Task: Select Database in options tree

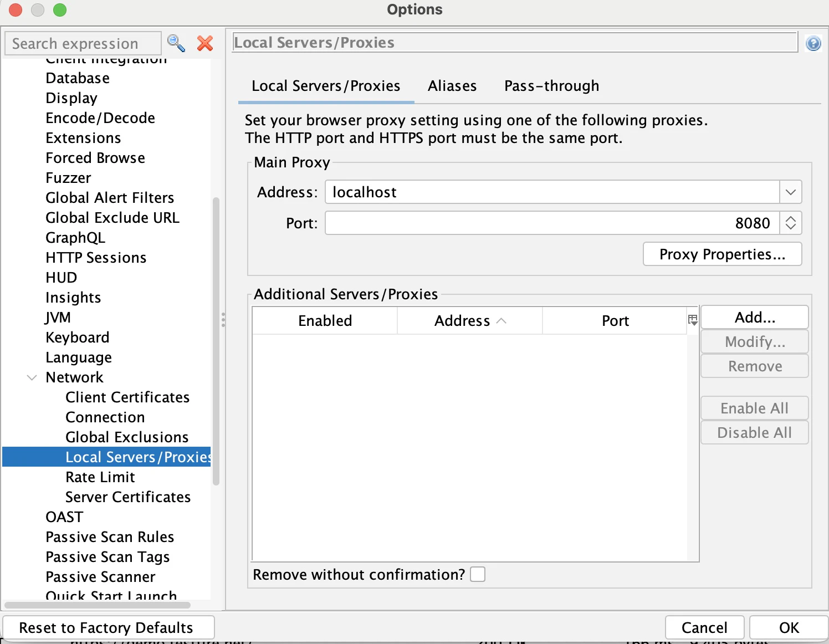Action: (78, 78)
